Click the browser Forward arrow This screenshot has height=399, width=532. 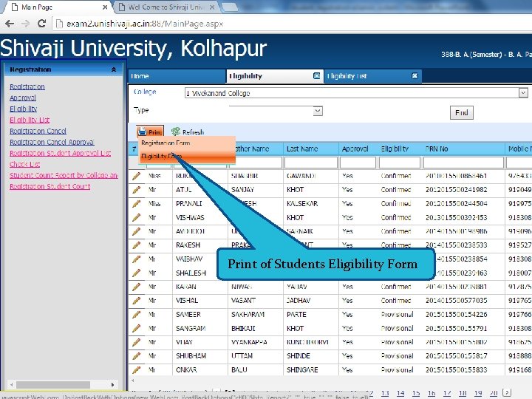[x=25, y=24]
